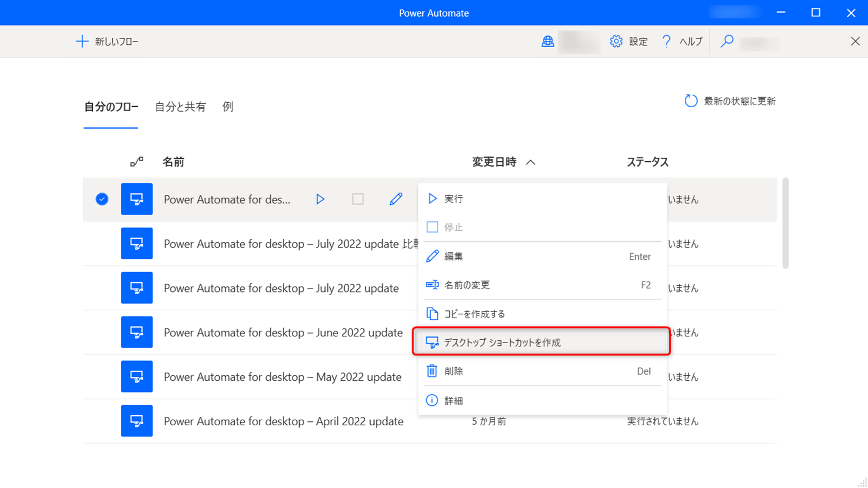
Task: Run the selected flow using the play icon
Action: tap(320, 199)
